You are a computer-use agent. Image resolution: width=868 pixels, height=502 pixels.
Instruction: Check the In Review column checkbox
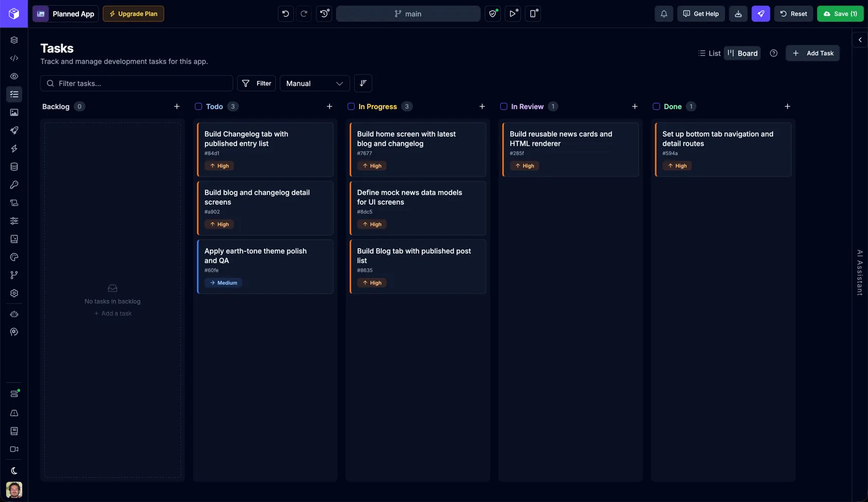504,107
